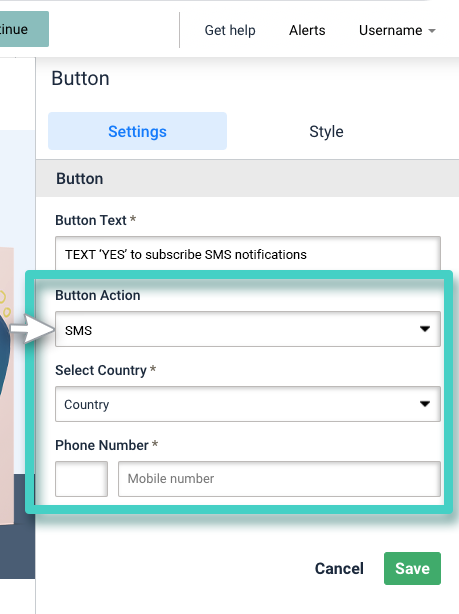
Task: Open the Alerts menu item
Action: coord(307,30)
